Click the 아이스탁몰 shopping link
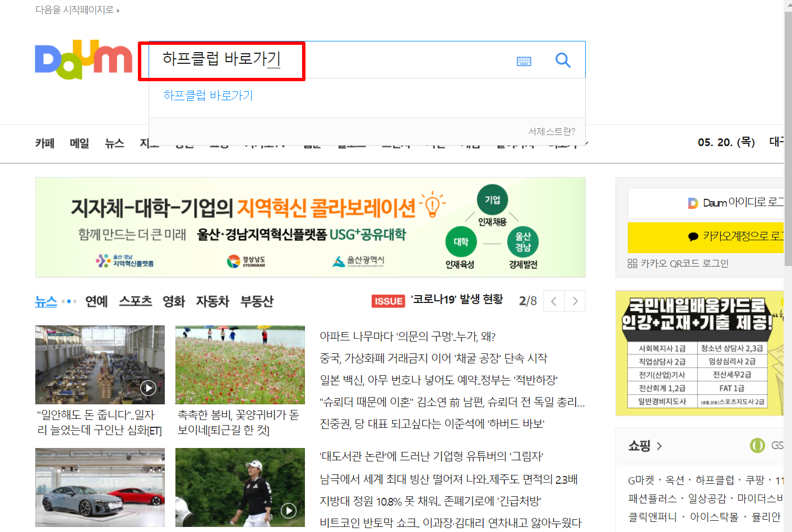Viewport: 792px width, 532px height. (x=714, y=517)
